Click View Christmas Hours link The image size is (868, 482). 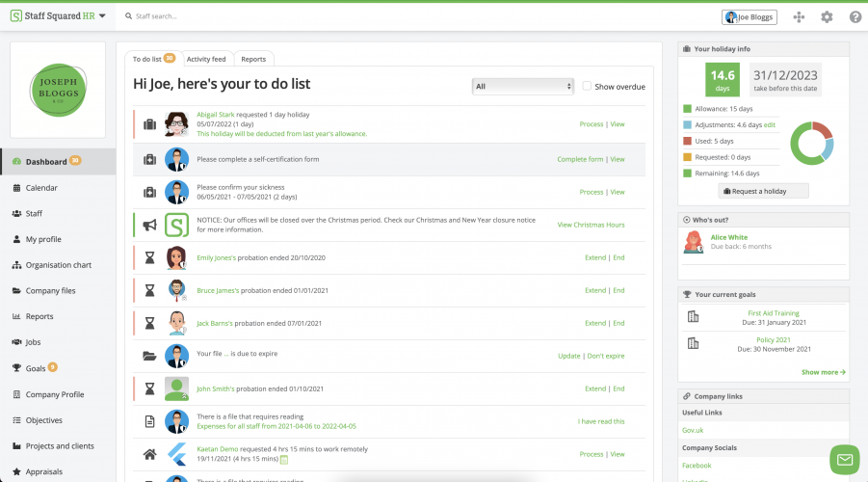(x=591, y=225)
